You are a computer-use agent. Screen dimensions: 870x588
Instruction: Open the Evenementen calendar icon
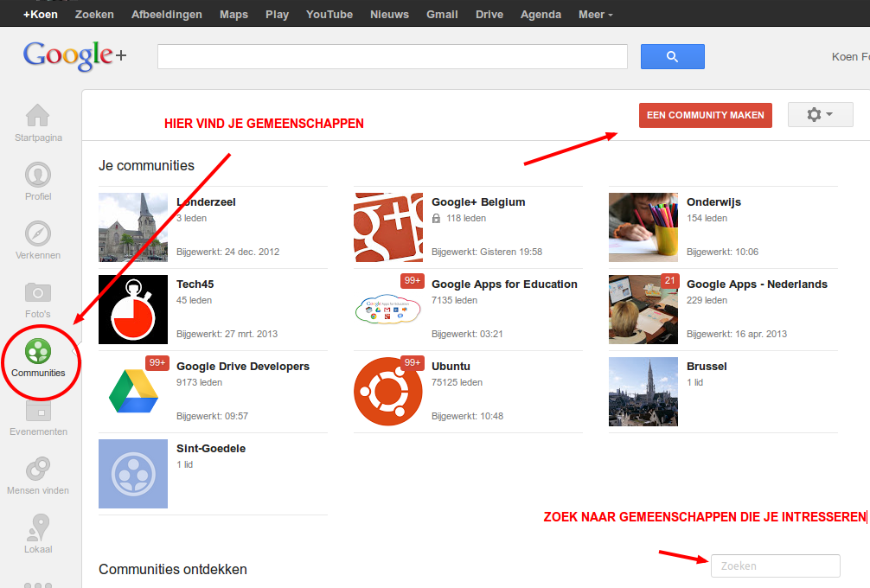[38, 411]
